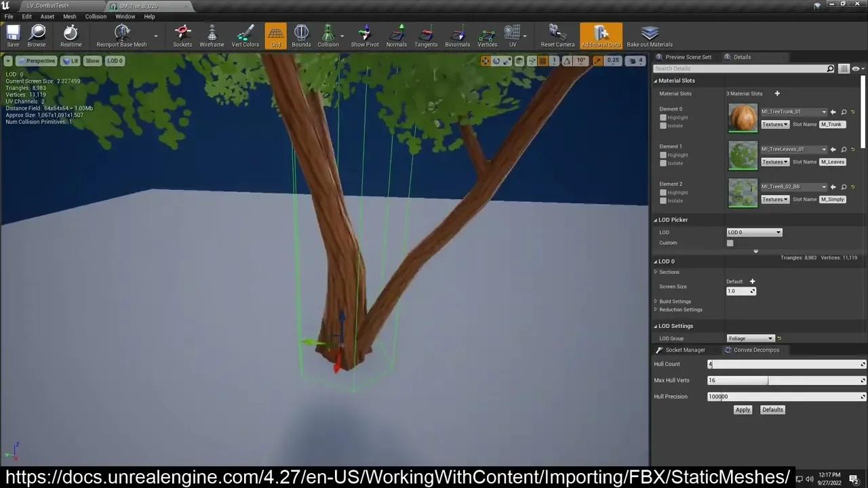Toggle Collision visualization in the toolbar
The image size is (868, 488).
tap(328, 35)
